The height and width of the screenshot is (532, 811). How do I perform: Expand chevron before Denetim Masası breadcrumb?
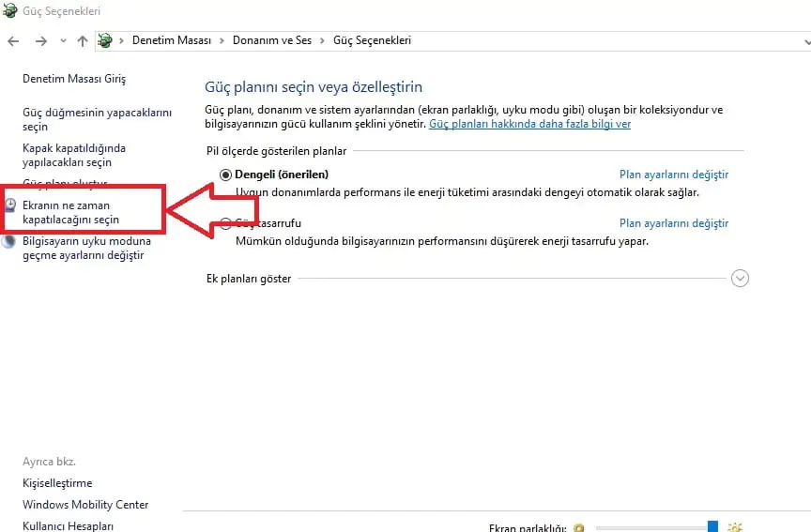(121, 41)
